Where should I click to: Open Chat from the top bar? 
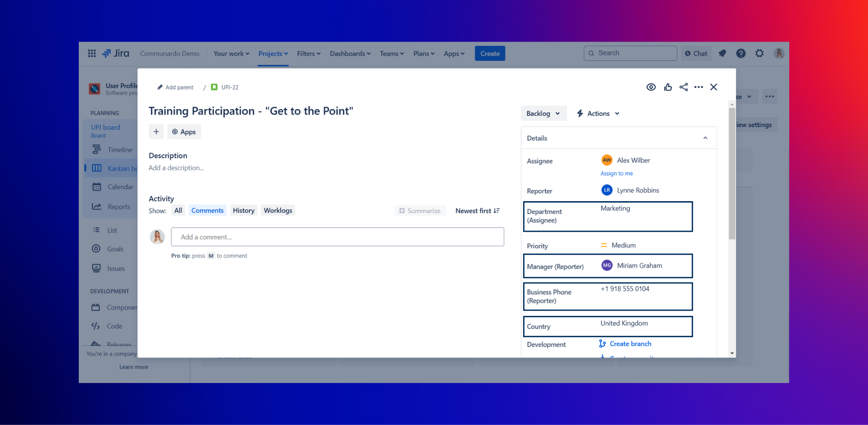click(696, 53)
